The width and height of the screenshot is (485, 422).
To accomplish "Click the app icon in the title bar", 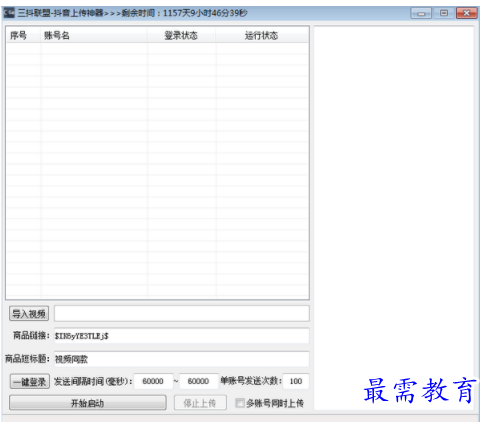I will click(9, 13).
